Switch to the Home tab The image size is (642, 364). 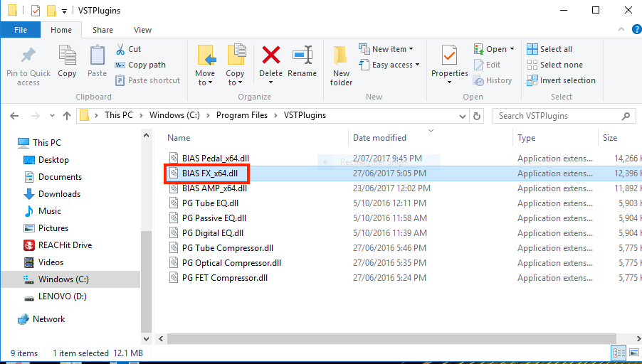[x=61, y=30]
